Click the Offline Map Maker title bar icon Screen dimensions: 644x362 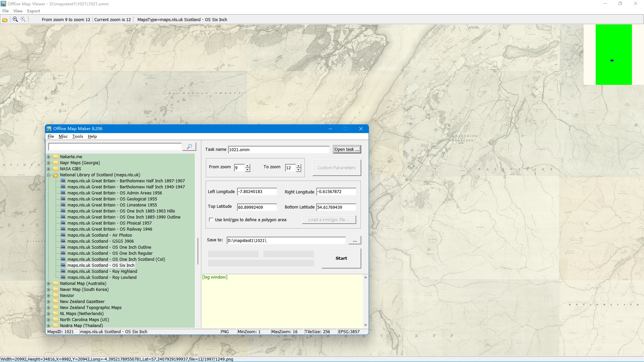(x=49, y=129)
